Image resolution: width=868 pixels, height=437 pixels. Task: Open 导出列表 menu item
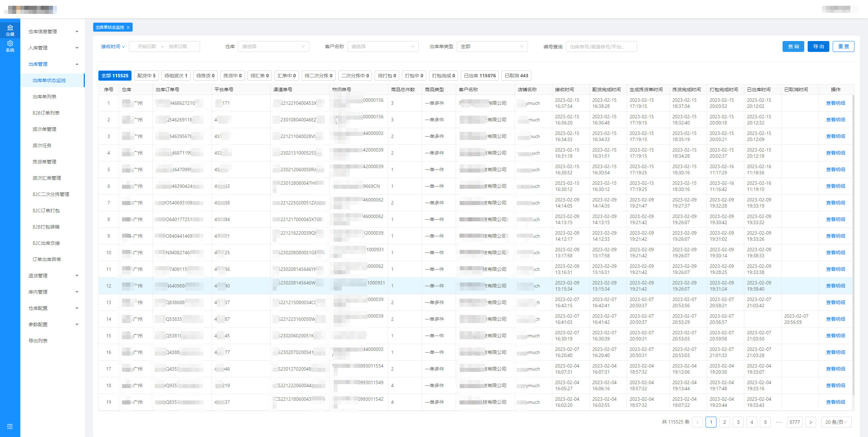coord(53,341)
